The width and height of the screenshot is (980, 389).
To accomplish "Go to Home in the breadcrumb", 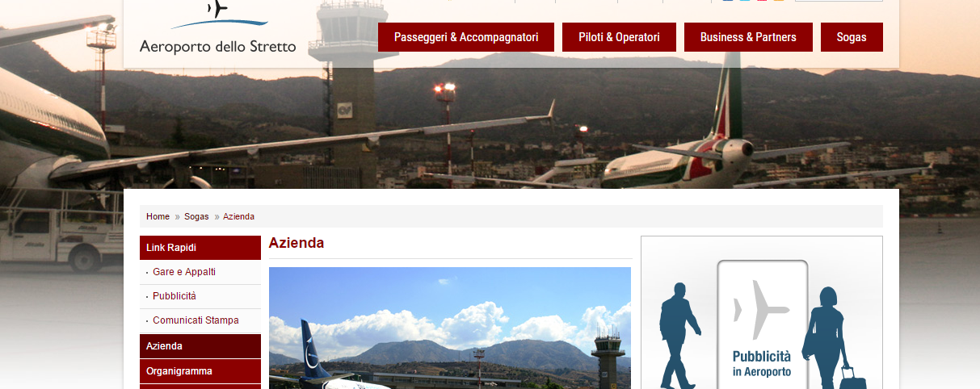I will click(158, 216).
